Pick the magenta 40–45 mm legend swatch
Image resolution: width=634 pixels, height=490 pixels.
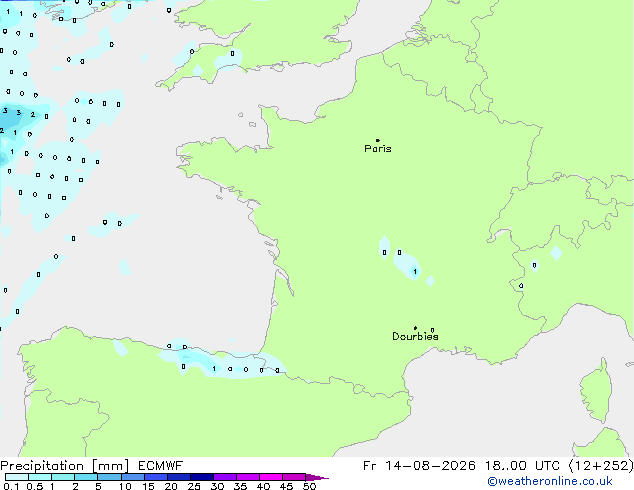coord(271,477)
